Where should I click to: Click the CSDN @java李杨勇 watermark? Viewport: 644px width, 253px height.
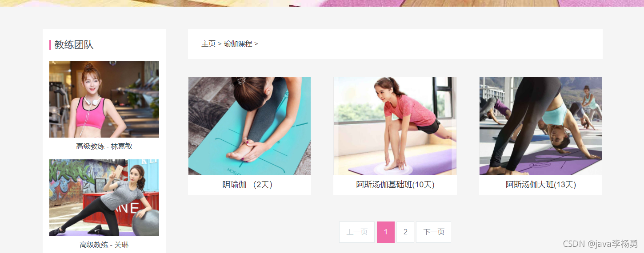click(600, 244)
